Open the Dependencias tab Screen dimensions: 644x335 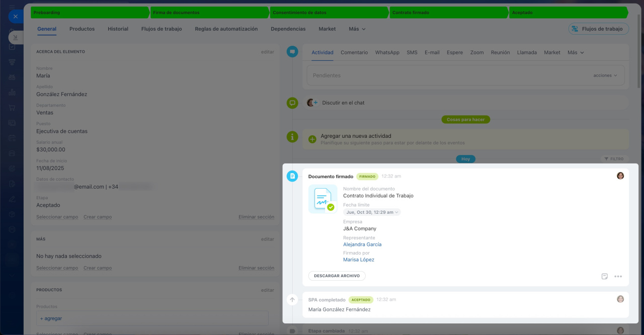click(x=288, y=29)
